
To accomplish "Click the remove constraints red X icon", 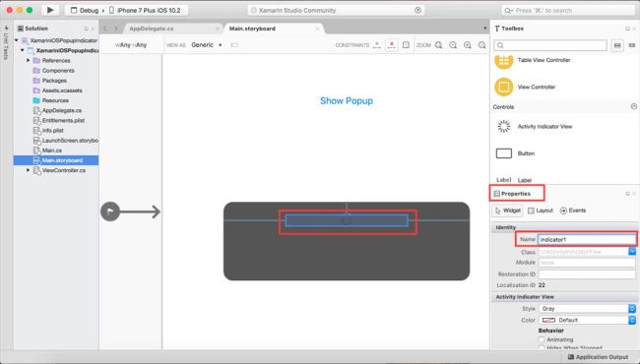I will click(392, 45).
